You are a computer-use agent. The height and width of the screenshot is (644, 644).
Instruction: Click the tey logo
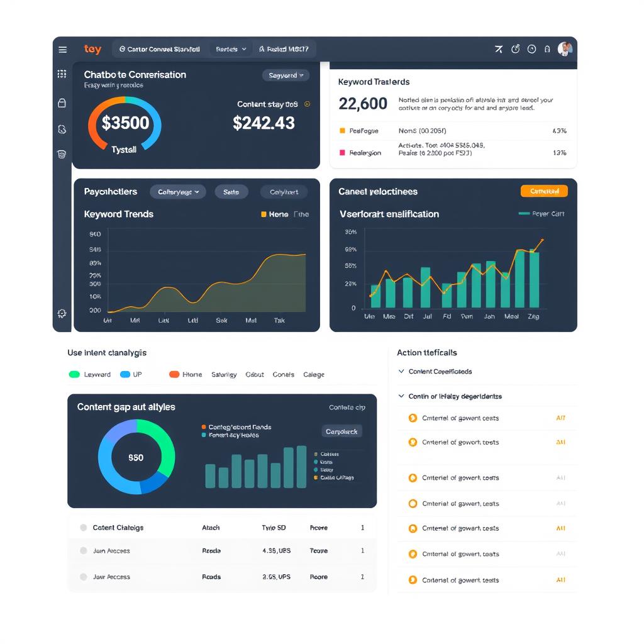click(92, 48)
